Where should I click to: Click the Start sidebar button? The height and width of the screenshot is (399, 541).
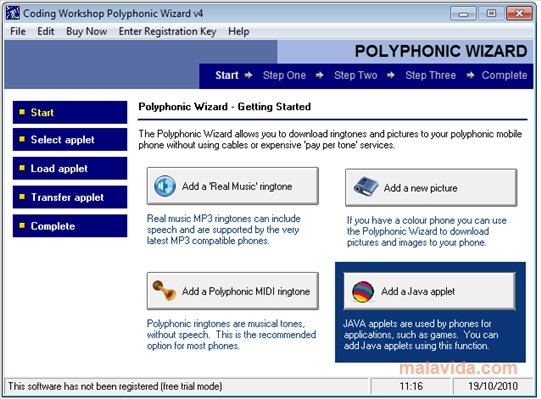(x=70, y=112)
